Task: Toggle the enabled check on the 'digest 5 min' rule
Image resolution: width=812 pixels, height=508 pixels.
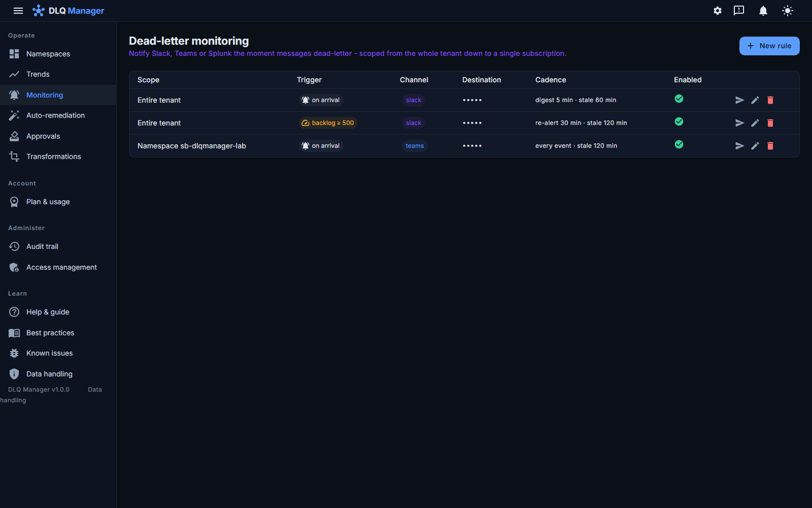Action: point(679,99)
